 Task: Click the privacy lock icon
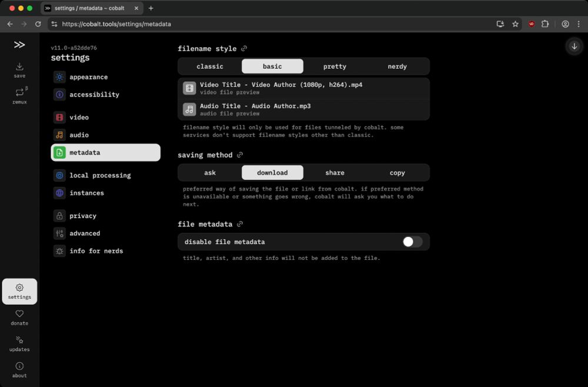59,216
